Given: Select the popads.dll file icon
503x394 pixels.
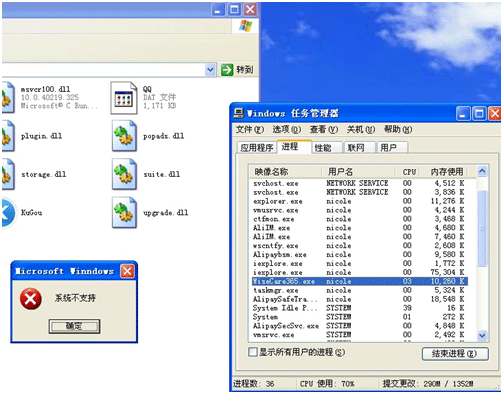Looking at the screenshot, I should (124, 136).
